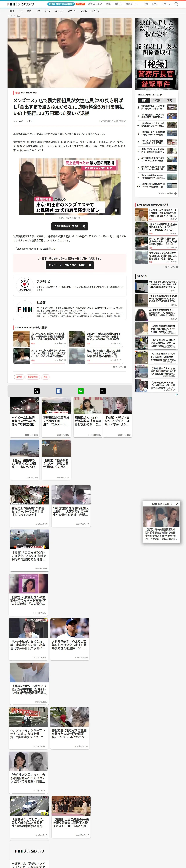
Task: Close the あなたにオススメ popup
Action: pos(177,504)
